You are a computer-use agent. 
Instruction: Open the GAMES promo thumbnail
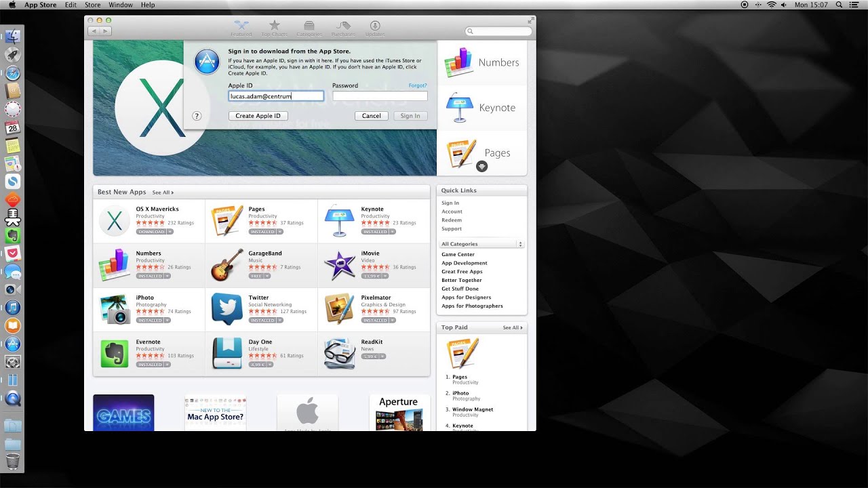(123, 413)
